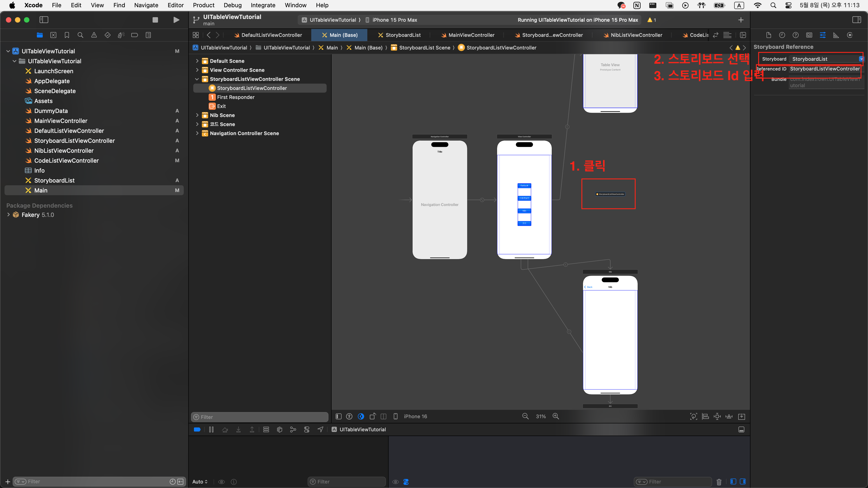Select iPhone 16 device in canvas bar
868x488 pixels.
[410, 416]
